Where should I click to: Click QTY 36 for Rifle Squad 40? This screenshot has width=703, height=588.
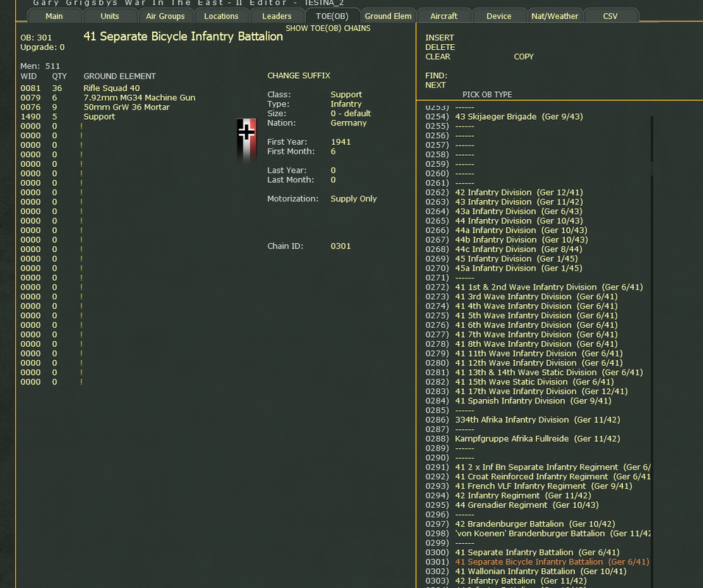point(57,88)
